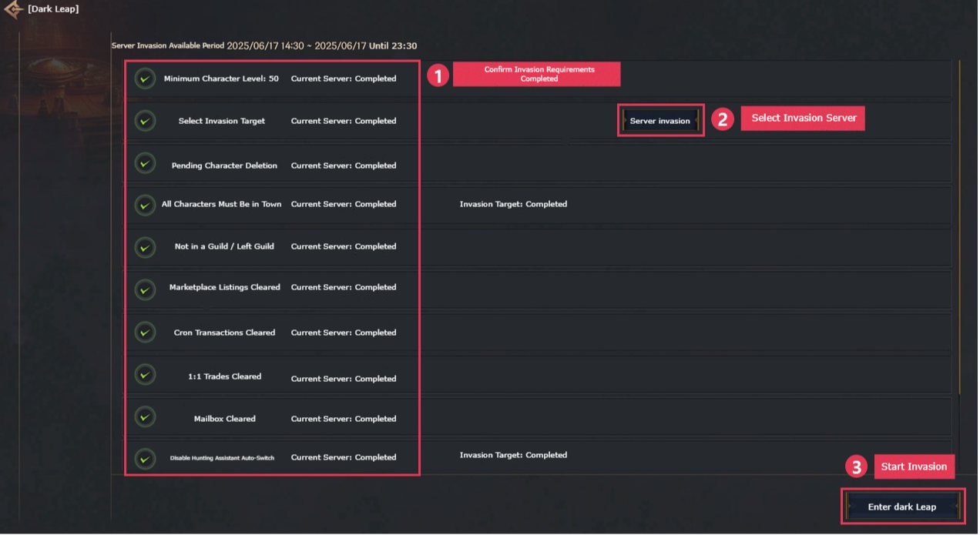Click the red Select Invasion Server label
980x535 pixels.
point(803,119)
